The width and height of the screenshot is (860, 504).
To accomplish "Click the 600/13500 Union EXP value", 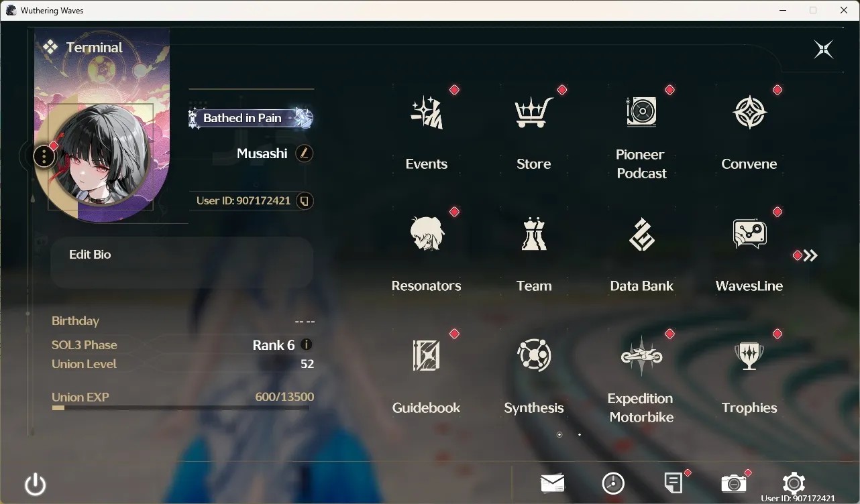I will click(x=284, y=397).
